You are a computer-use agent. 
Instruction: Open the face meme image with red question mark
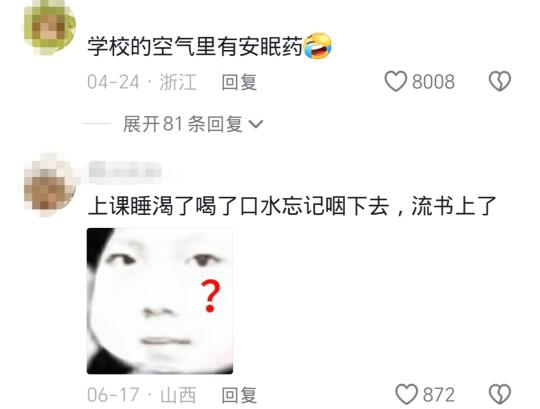pos(160,301)
